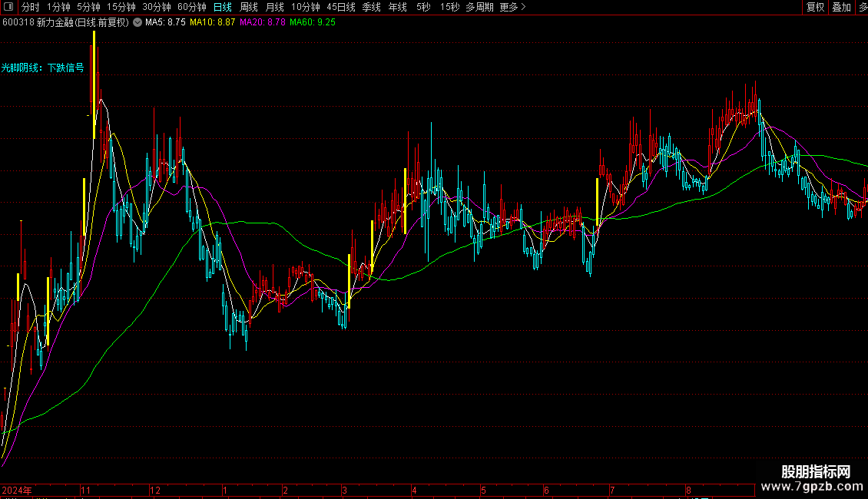
Task: Click the 2024年 marker on time axis
Action: (17, 490)
